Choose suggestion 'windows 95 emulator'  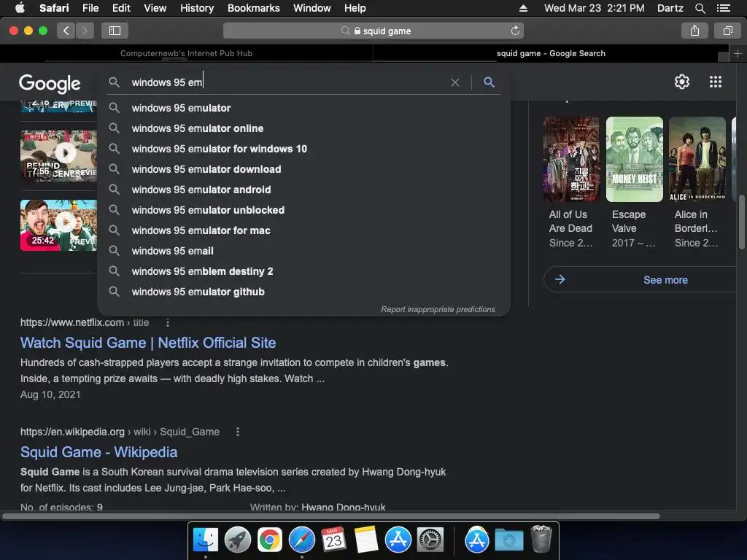[x=304, y=108]
